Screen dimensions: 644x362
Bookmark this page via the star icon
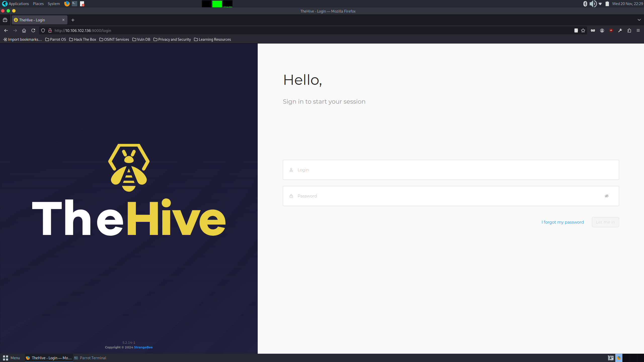click(x=583, y=30)
